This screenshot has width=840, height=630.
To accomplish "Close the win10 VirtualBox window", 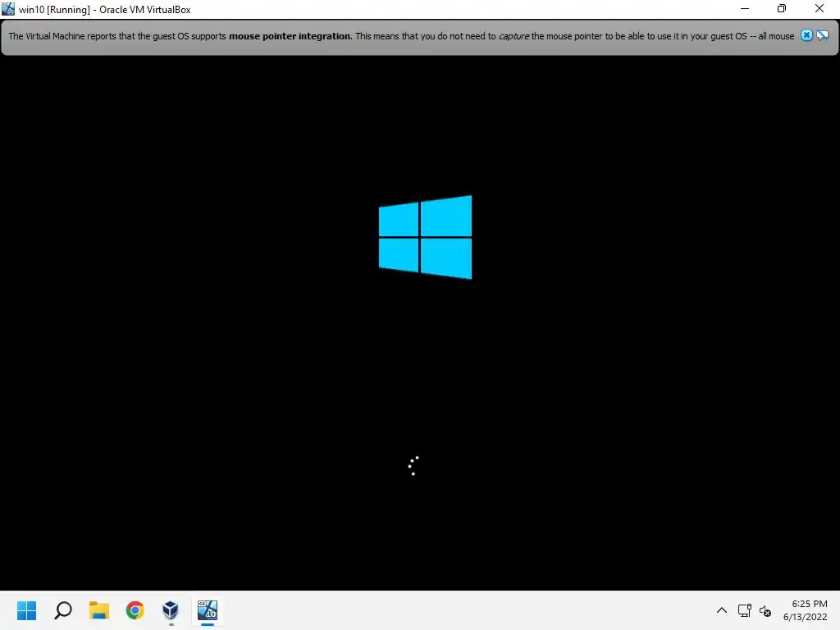I will point(819,8).
